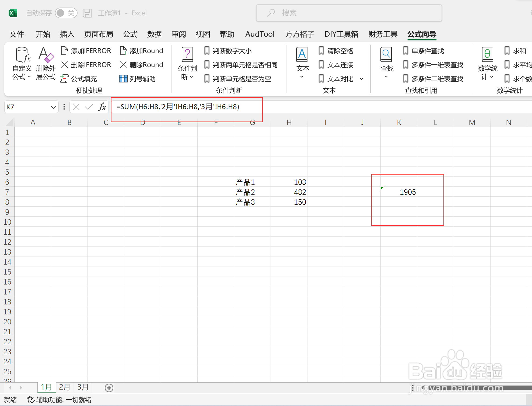532x406 pixels.
Task: Open the 数据 ribbon tab
Action: tap(155, 34)
